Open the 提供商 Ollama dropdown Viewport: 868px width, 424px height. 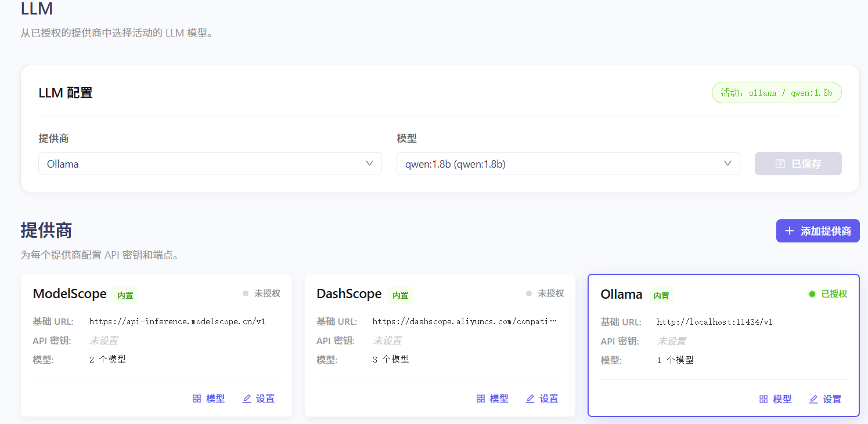tap(210, 164)
